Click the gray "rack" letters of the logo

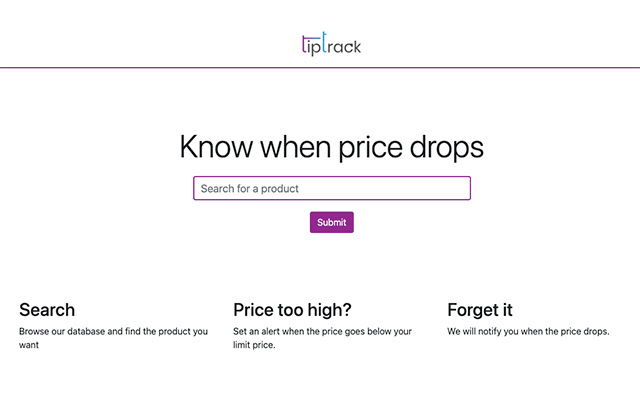tap(345, 47)
